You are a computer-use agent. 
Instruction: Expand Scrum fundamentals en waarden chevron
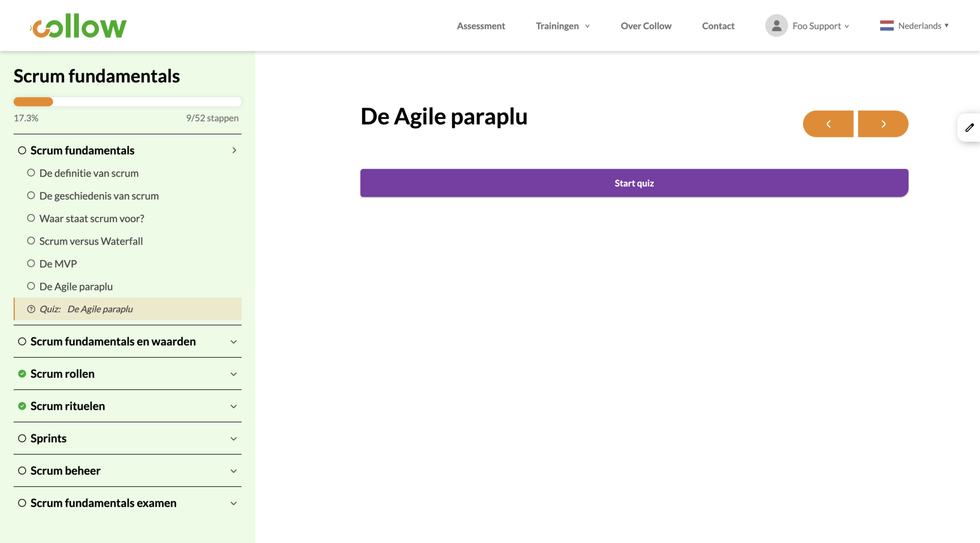pyautogui.click(x=234, y=342)
